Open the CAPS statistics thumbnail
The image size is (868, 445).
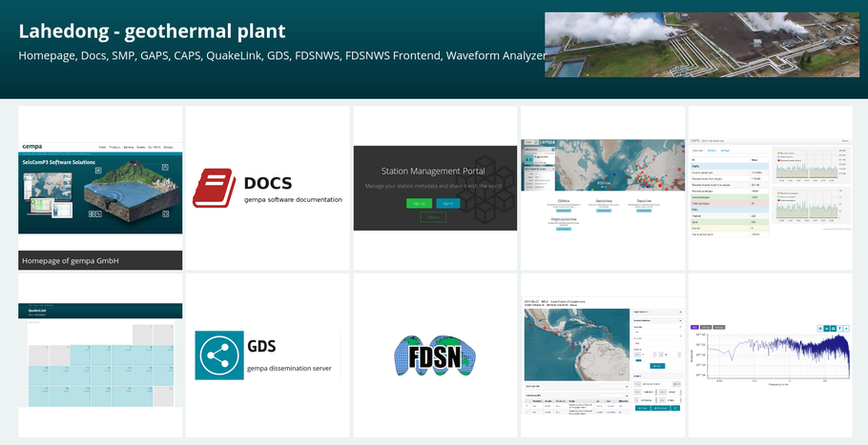point(770,188)
